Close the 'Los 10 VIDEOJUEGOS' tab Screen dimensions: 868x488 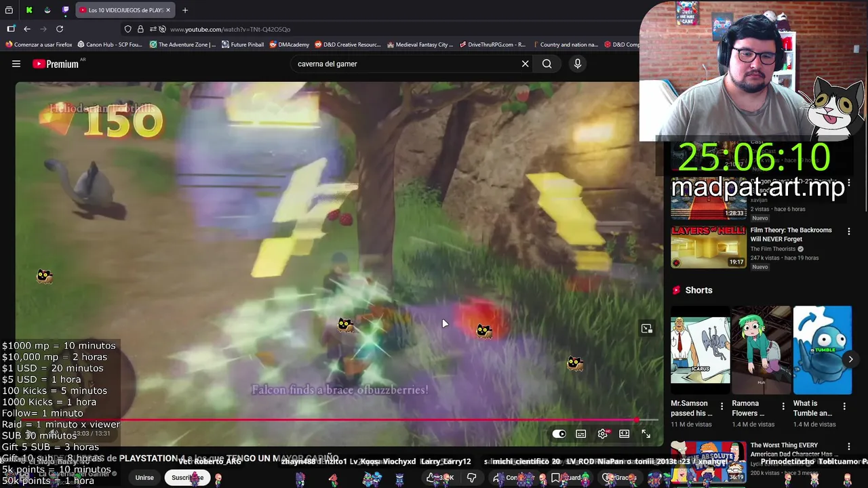point(168,10)
